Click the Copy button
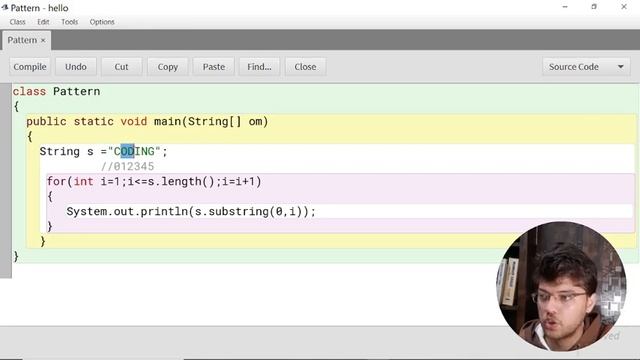The width and height of the screenshot is (640, 360). click(168, 67)
